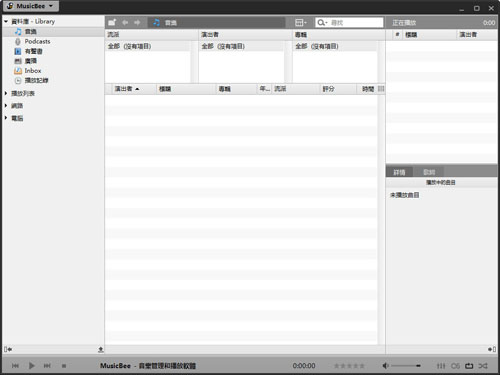Open the search magnifier options dropdown
The height and width of the screenshot is (375, 500).
tap(322, 22)
